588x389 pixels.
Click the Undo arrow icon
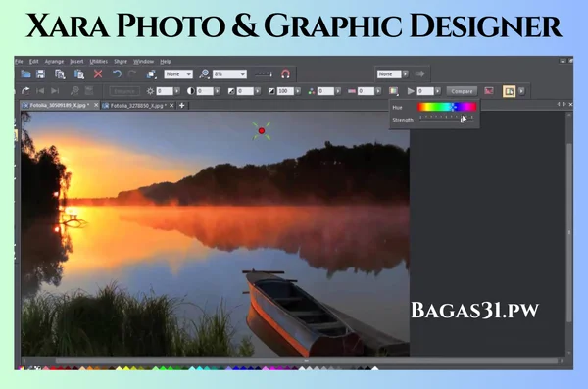(117, 73)
